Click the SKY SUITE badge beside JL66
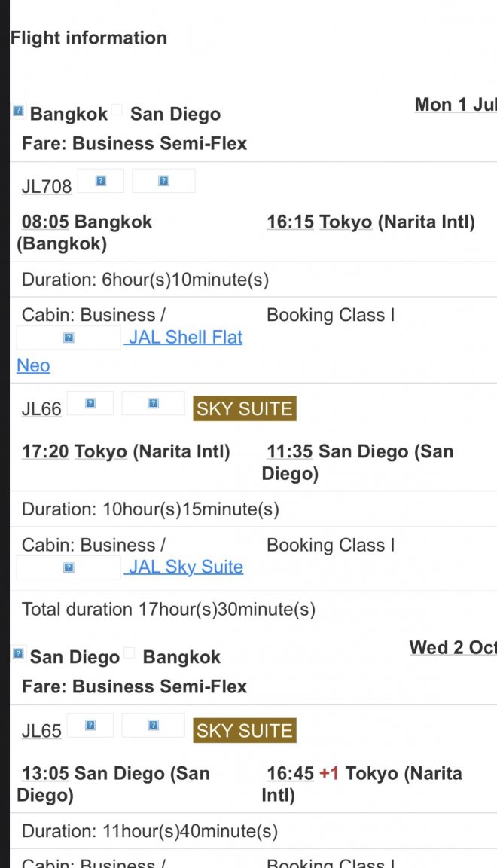The width and height of the screenshot is (497, 868). tap(245, 408)
